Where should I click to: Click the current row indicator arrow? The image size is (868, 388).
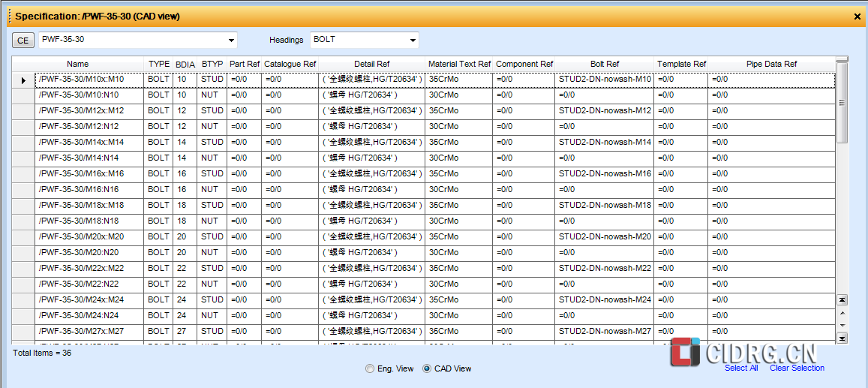tap(23, 80)
